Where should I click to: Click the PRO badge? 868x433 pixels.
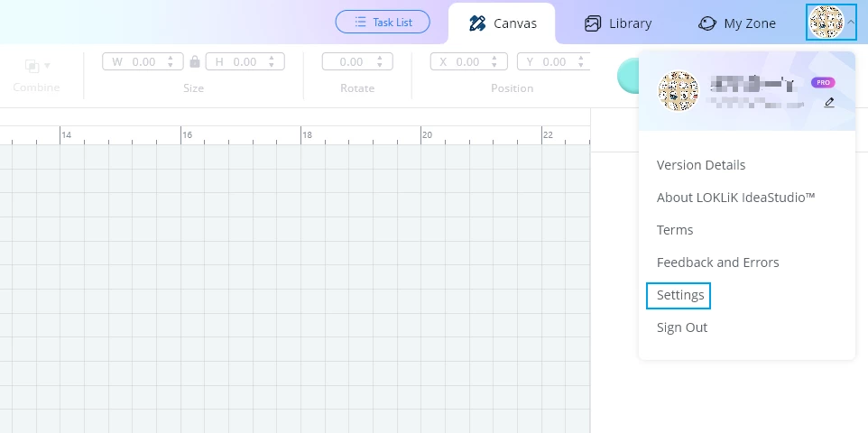[823, 82]
